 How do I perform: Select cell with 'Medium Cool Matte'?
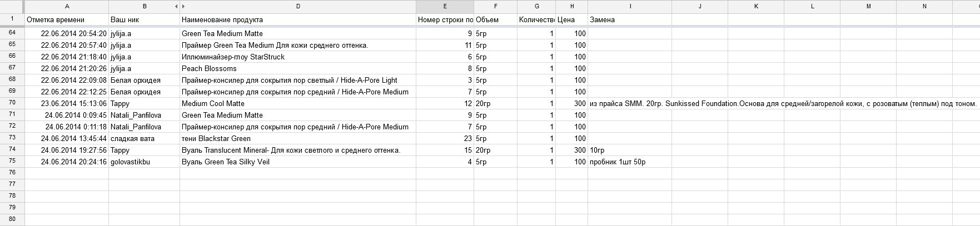tap(298, 103)
